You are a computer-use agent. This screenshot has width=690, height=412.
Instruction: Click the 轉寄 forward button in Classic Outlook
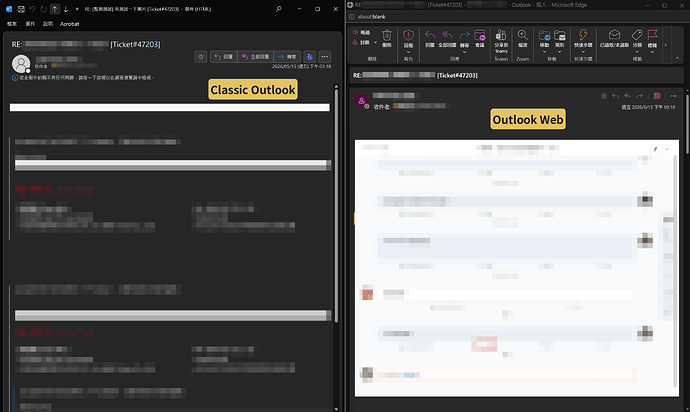(287, 57)
